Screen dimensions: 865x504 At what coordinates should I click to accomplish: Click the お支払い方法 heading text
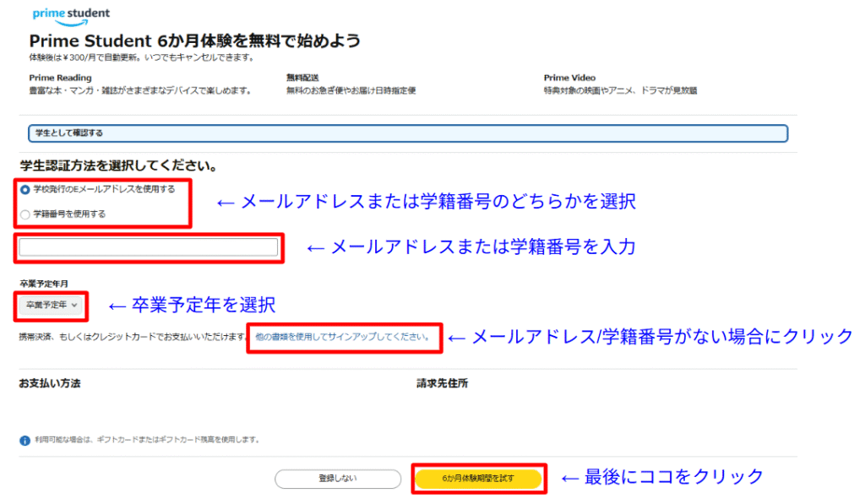pyautogui.click(x=50, y=383)
